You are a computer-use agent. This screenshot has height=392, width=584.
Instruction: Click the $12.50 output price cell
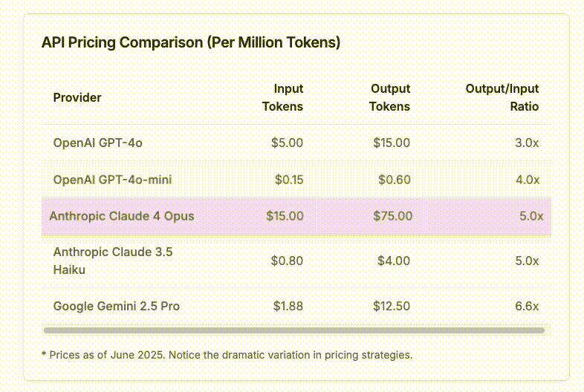pyautogui.click(x=392, y=306)
